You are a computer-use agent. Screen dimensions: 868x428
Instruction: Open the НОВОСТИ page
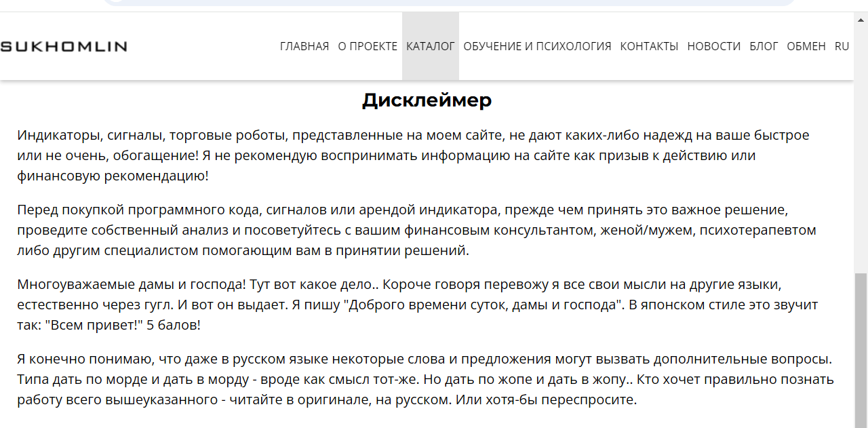pos(714,46)
